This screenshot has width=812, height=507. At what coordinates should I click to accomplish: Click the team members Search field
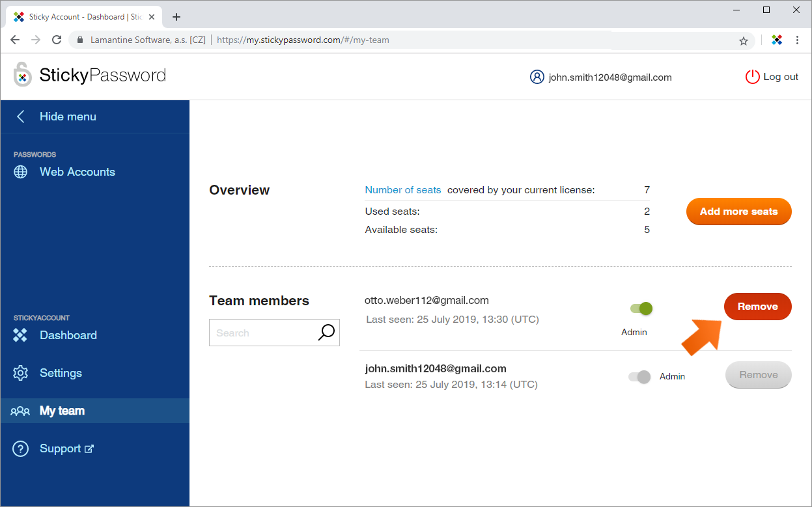(274, 333)
